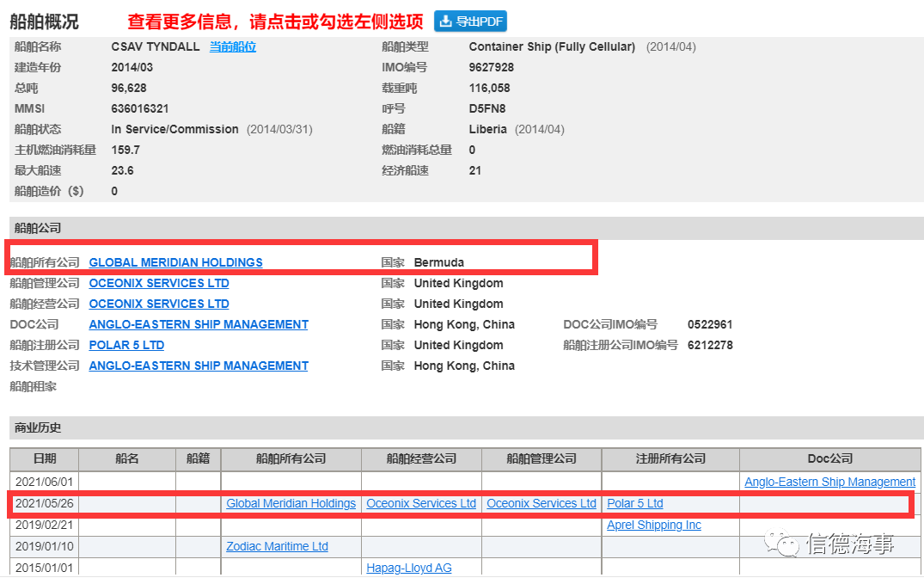924x584 pixels.
Task: Select owner country Bermuda
Action: coord(439,262)
